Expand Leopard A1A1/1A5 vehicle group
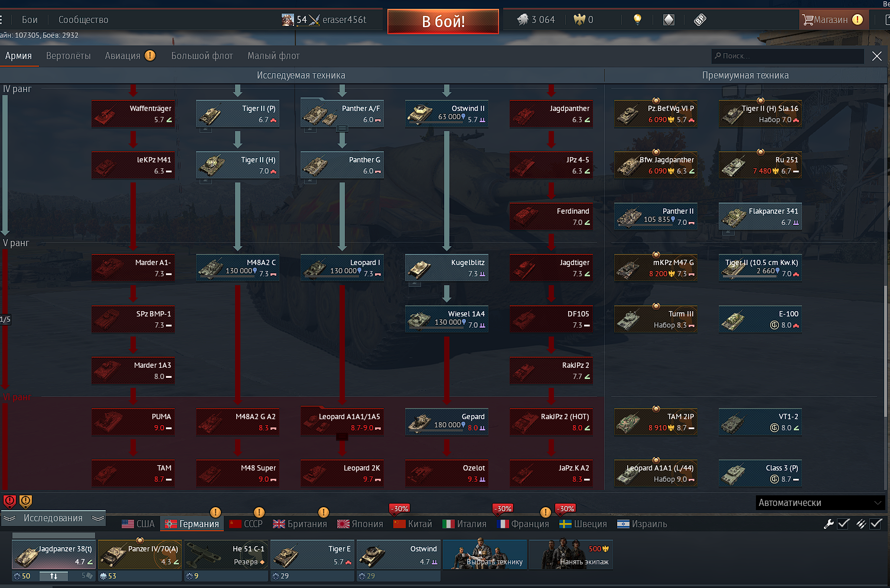This screenshot has width=890, height=588. click(342, 437)
